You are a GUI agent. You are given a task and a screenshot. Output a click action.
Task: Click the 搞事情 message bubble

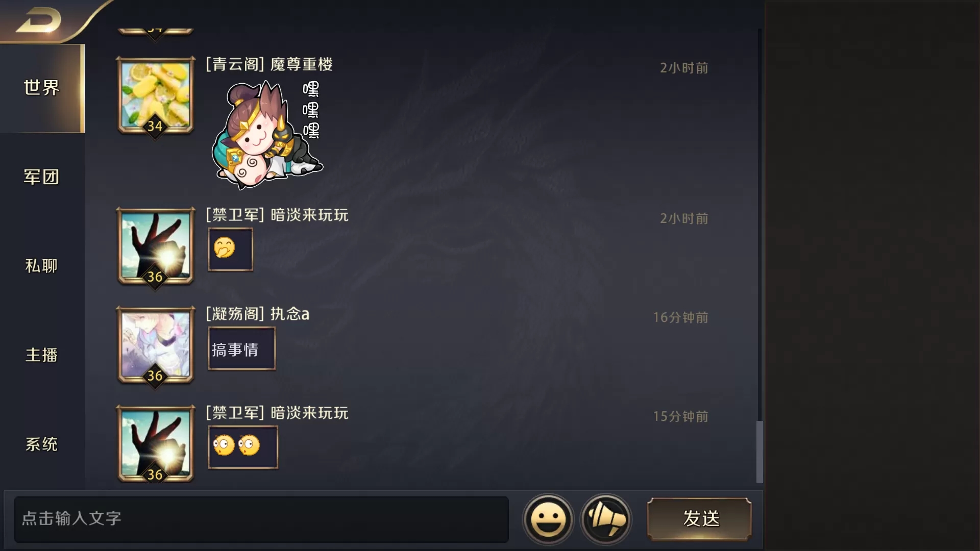[241, 348]
